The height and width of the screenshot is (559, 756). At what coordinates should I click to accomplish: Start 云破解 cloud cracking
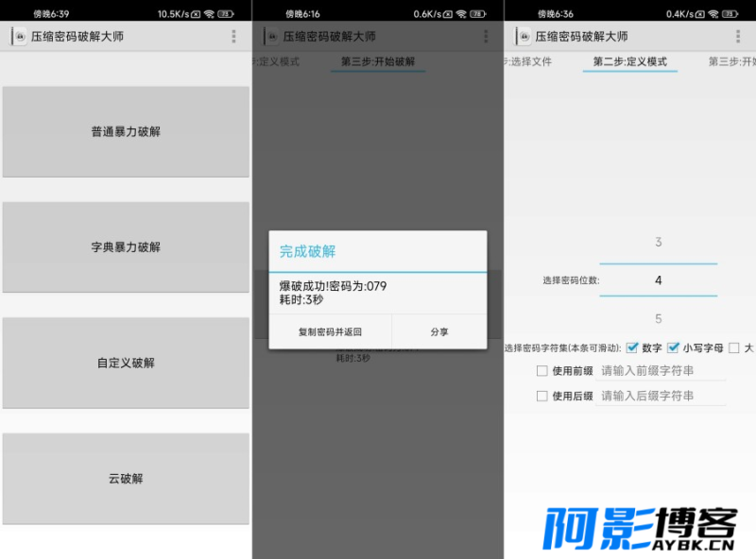126,479
